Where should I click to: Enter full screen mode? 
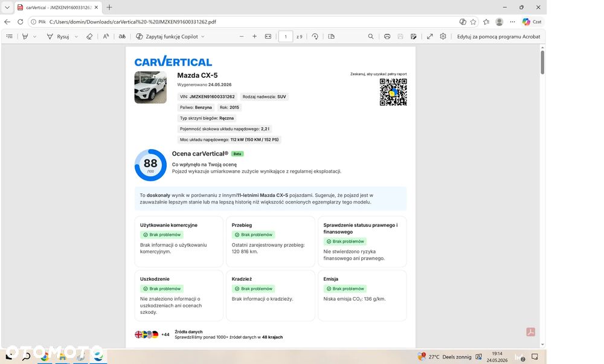(x=430, y=37)
